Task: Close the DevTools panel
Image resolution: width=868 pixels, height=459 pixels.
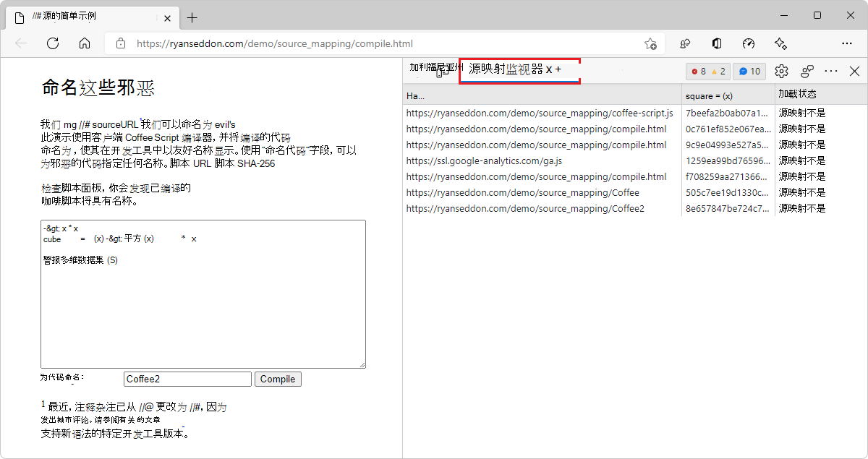Action: 854,71
